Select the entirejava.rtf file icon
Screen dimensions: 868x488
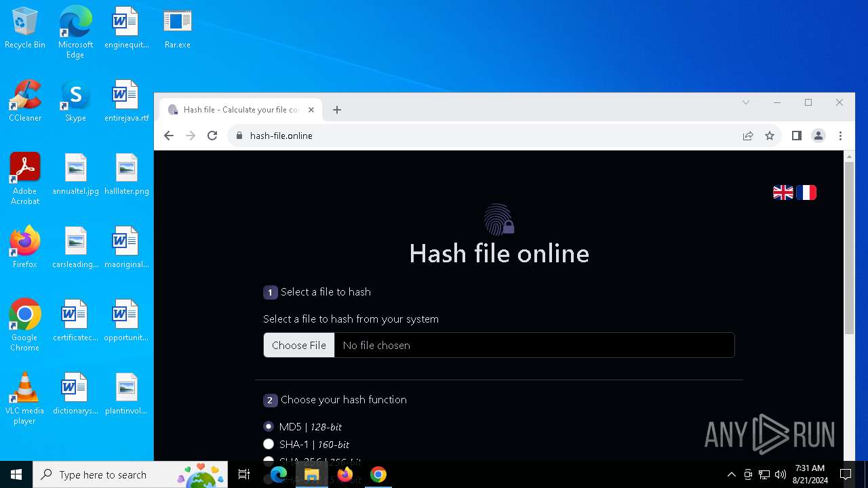coord(126,102)
